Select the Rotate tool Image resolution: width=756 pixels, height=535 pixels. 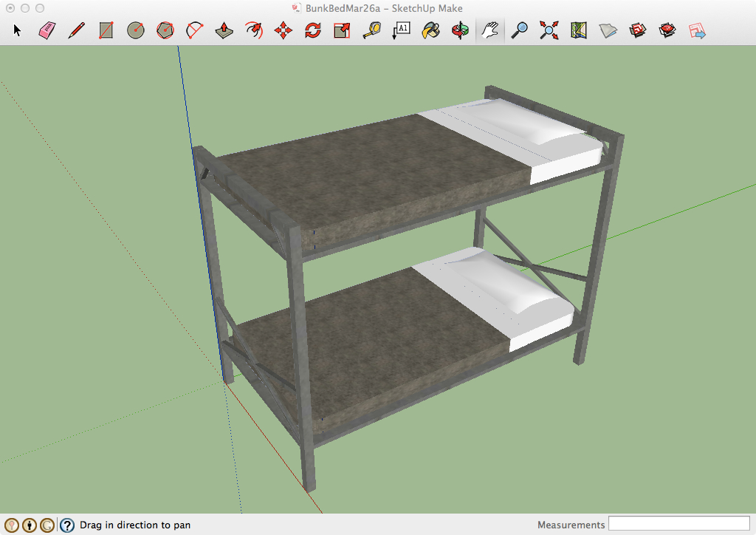tap(312, 30)
